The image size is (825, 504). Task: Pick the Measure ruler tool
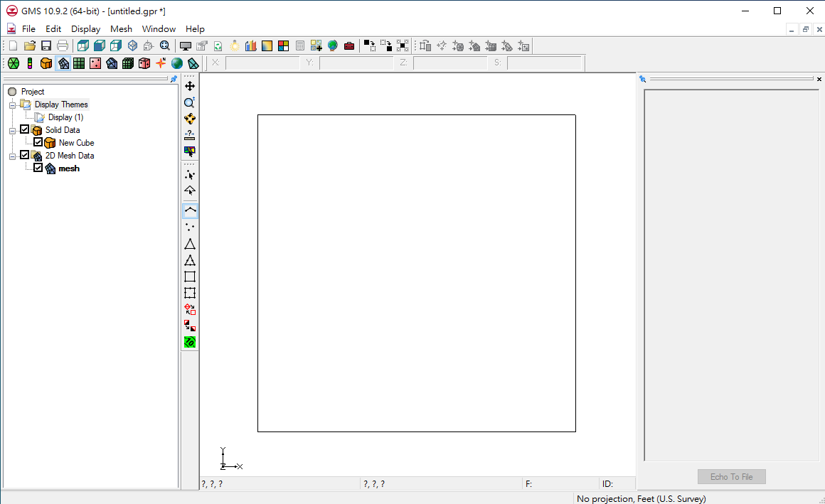click(x=190, y=135)
